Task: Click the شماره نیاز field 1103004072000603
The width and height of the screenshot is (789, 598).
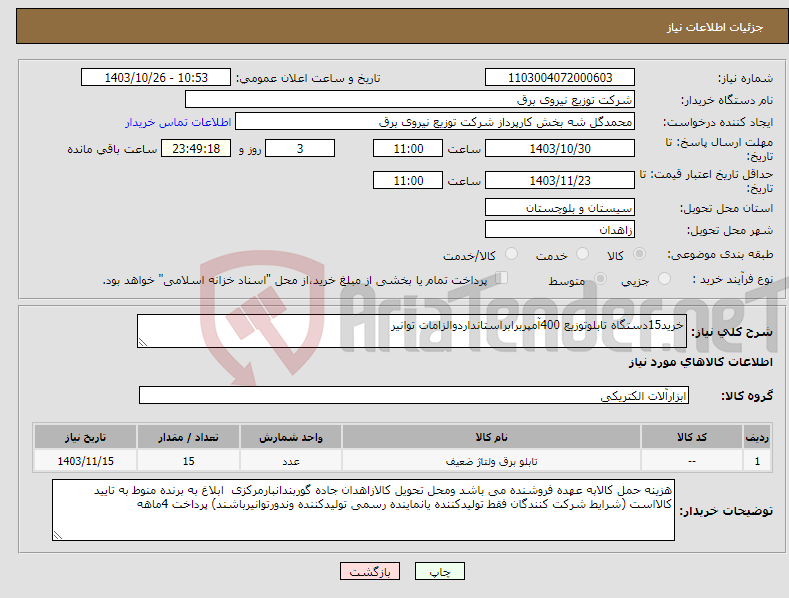Action: [560, 78]
